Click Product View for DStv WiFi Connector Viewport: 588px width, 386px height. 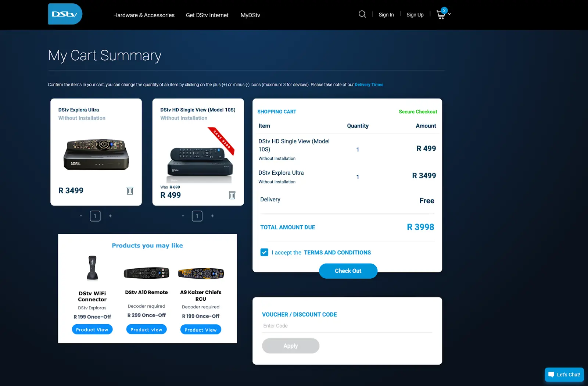[92, 329]
